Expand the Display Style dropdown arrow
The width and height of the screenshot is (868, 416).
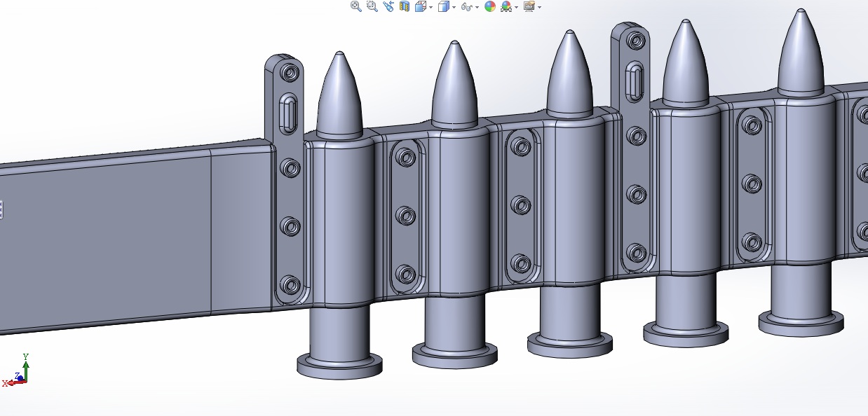(454, 7)
